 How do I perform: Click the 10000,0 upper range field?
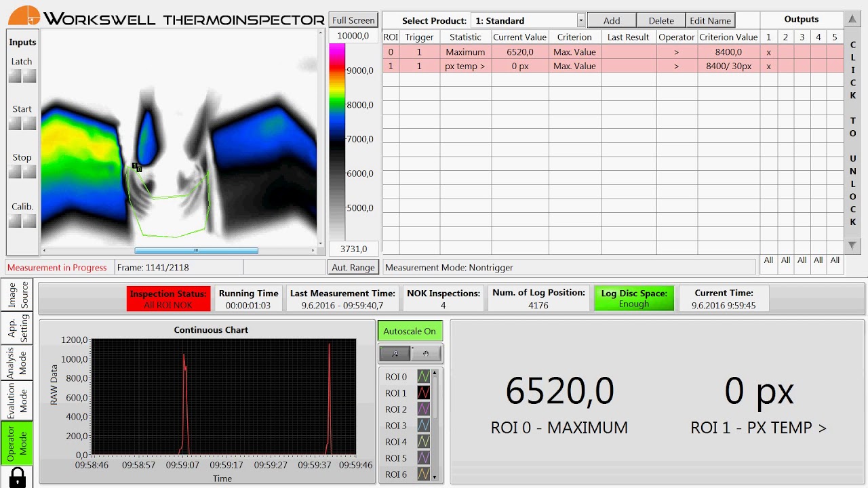(x=353, y=36)
